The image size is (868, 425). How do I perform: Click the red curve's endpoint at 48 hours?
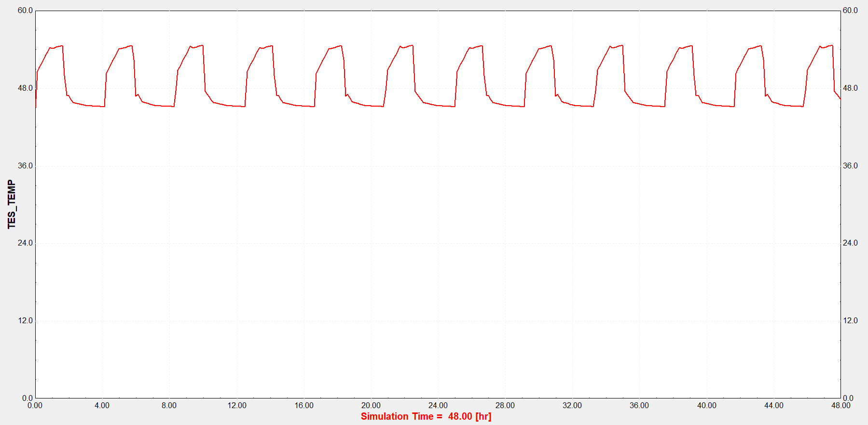pyautogui.click(x=840, y=99)
